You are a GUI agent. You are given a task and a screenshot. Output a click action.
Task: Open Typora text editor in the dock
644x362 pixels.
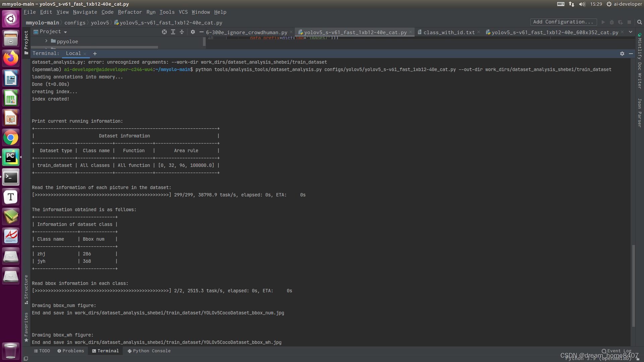[x=11, y=197]
